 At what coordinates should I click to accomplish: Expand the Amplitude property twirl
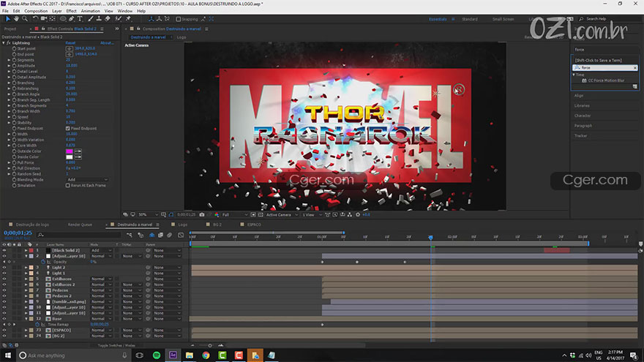9,66
